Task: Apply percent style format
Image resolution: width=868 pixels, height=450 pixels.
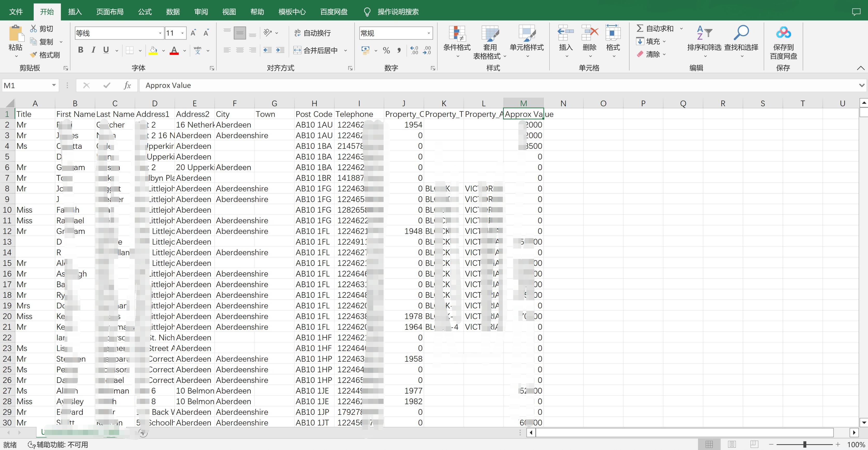Action: click(x=386, y=50)
